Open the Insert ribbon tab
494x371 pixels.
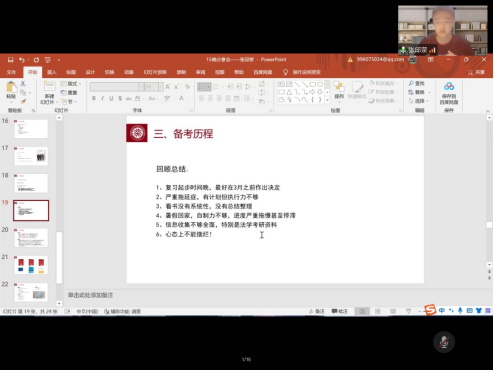[x=52, y=72]
